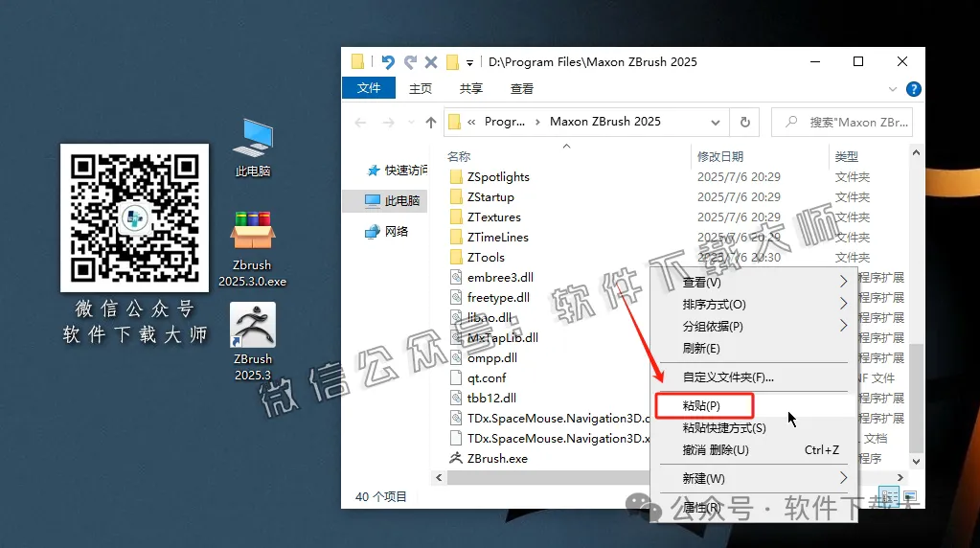Open the address bar history dropdown

coord(716,123)
